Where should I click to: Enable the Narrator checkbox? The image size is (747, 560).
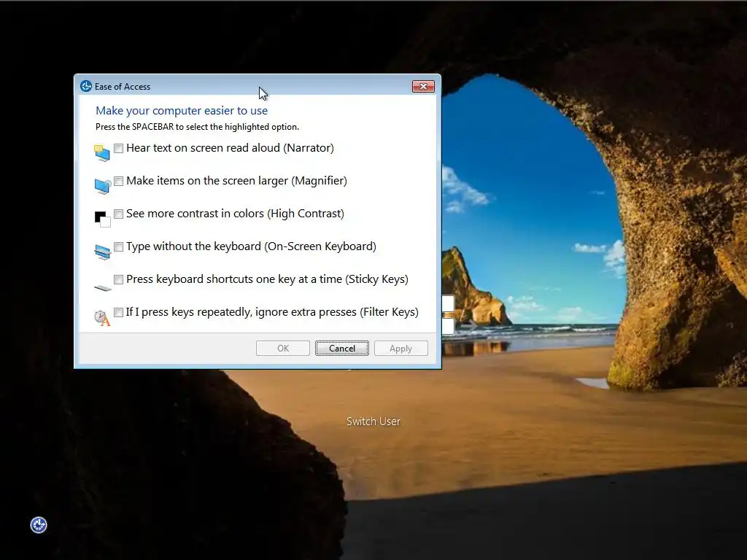click(119, 148)
